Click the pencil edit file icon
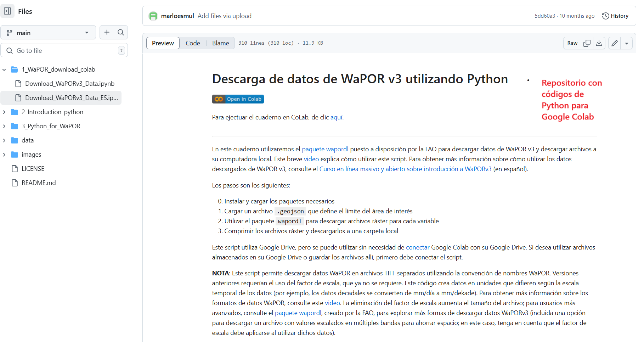 615,43
